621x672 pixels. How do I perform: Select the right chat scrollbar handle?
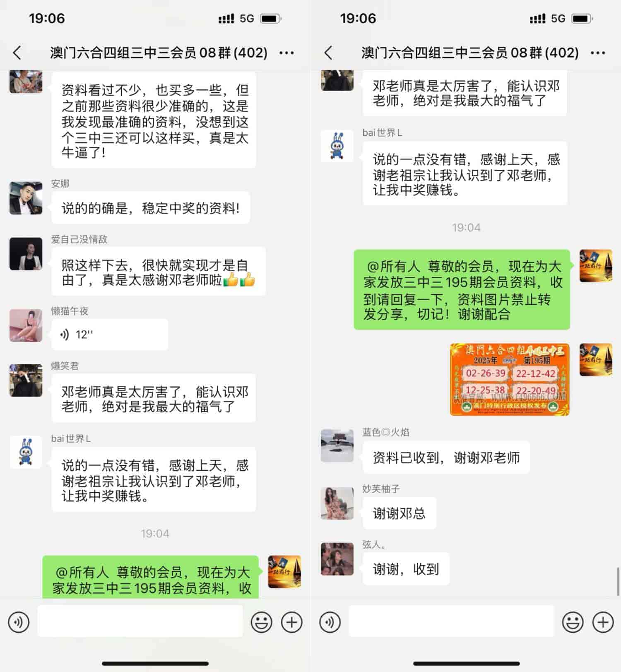tap(618, 581)
